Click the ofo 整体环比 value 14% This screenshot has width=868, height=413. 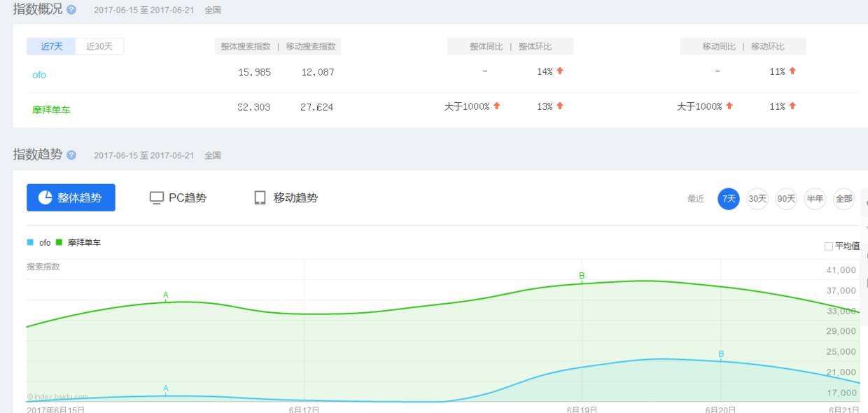pos(545,71)
